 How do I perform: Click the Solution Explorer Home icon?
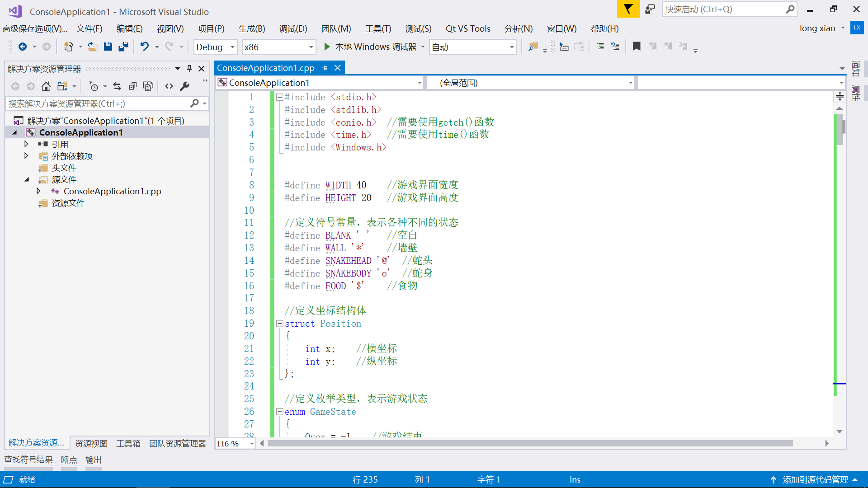click(x=46, y=86)
